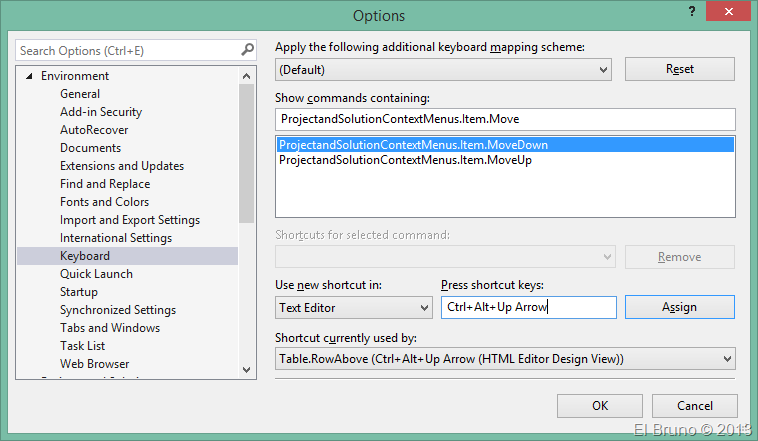Select the Fonts and Colors tree item
This screenshot has width=758, height=441.
coord(104,202)
